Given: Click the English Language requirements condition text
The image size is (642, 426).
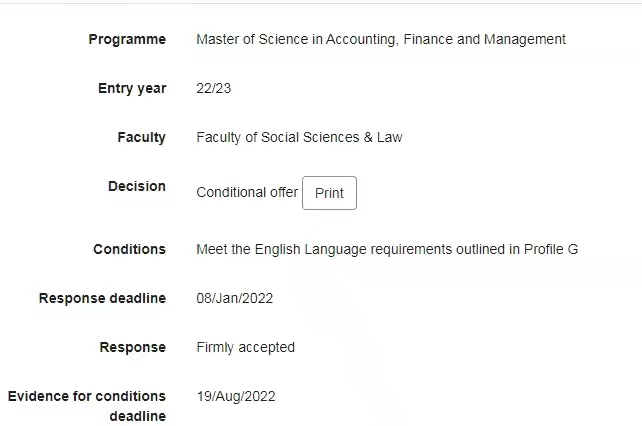Looking at the screenshot, I should coord(387,249).
